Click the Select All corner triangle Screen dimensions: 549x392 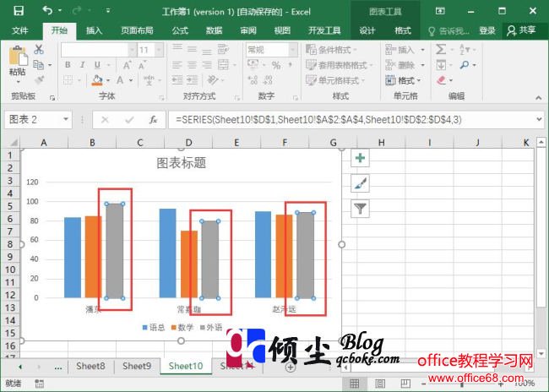tap(13, 142)
